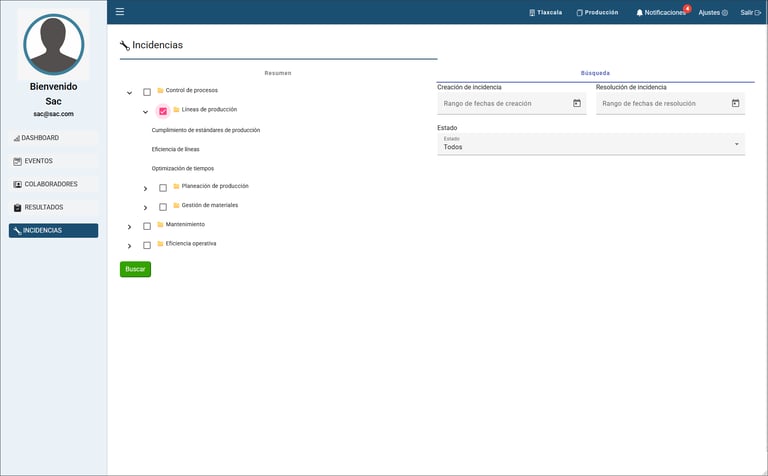Select Optimización de tiempos item

[x=183, y=168]
